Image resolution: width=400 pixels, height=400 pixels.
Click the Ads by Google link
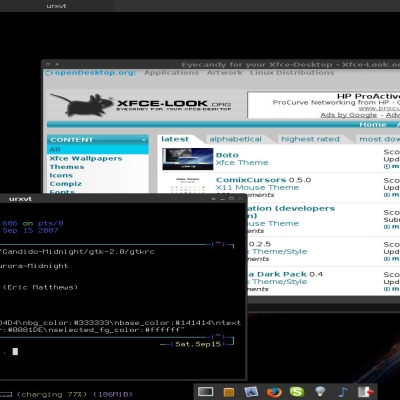[x=349, y=115]
